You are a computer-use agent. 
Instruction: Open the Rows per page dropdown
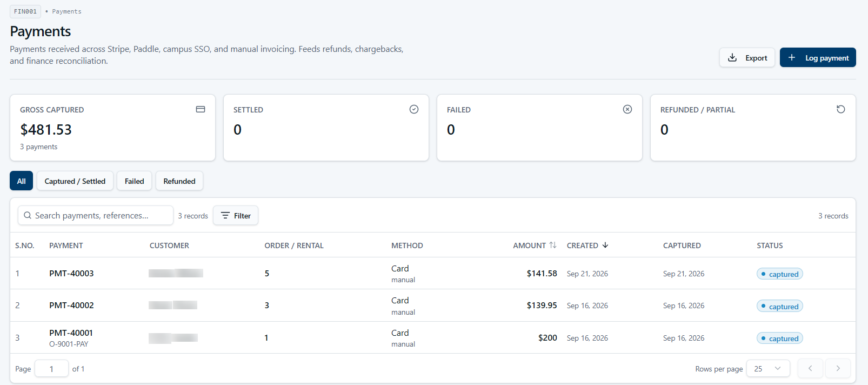(x=768, y=368)
